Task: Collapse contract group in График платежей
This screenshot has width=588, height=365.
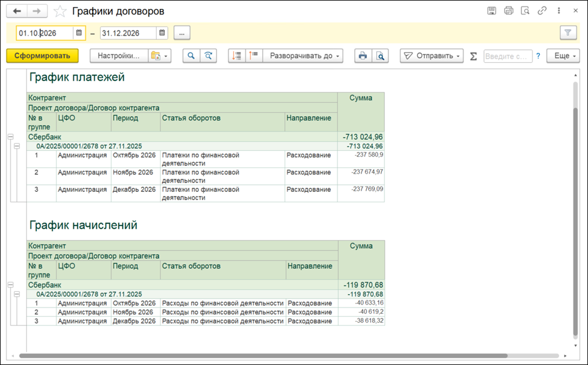Action: (x=17, y=146)
